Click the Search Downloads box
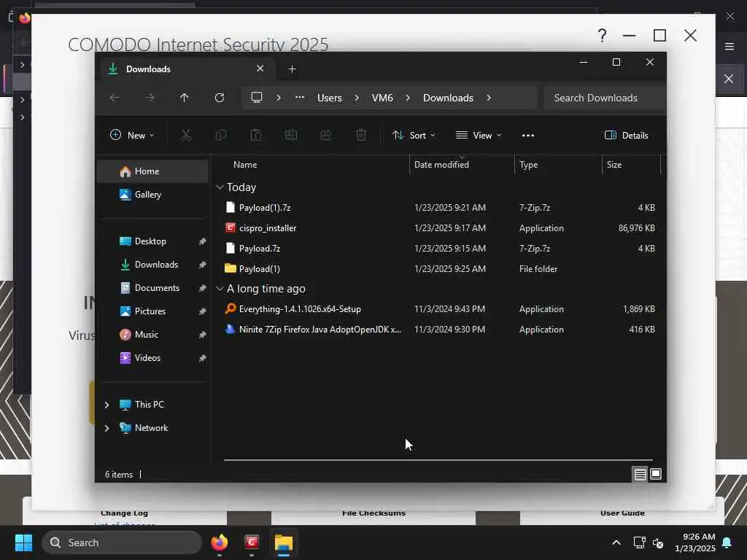This screenshot has width=747, height=560. pyautogui.click(x=605, y=98)
